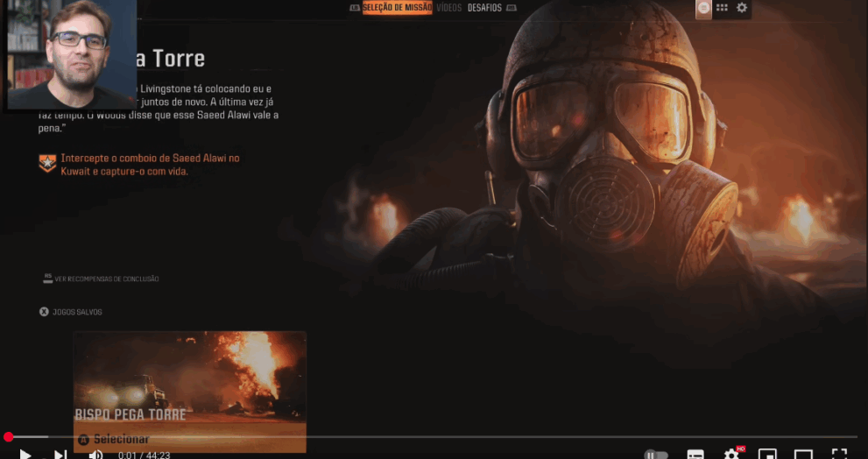The height and width of the screenshot is (459, 868).
Task: Open the grid menu icon at top
Action: 722,8
